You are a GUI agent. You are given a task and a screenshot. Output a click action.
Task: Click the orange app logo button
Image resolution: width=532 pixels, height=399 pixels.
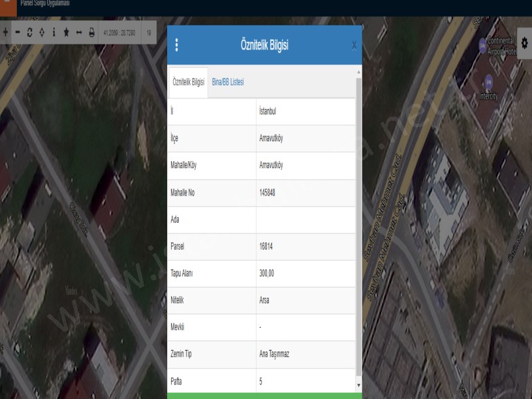tap(8, 8)
